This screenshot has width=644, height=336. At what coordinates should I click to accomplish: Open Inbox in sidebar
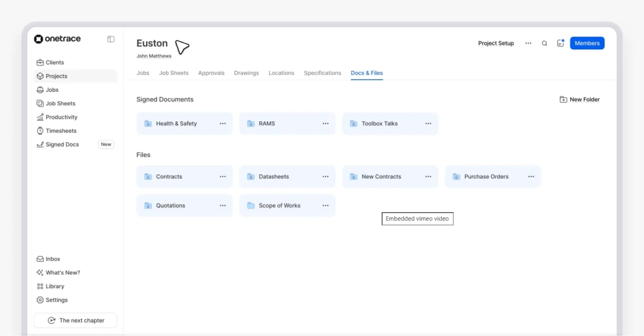pyautogui.click(x=75, y=259)
